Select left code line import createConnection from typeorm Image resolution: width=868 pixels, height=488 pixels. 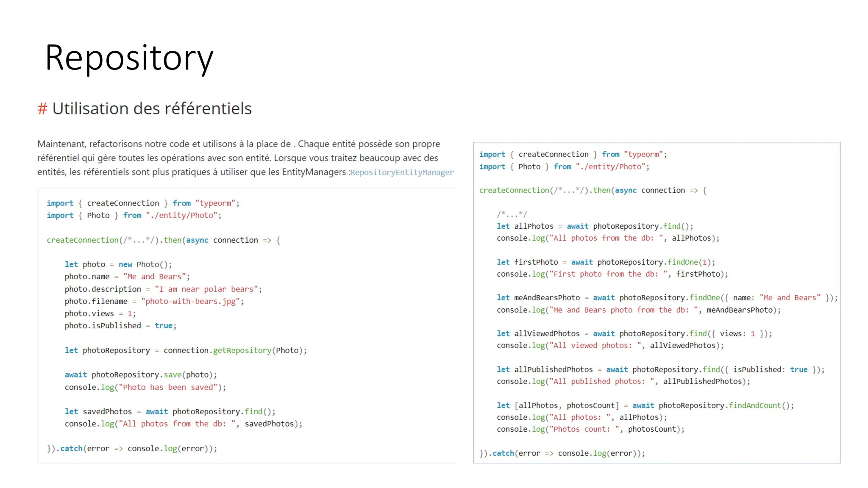pos(143,203)
